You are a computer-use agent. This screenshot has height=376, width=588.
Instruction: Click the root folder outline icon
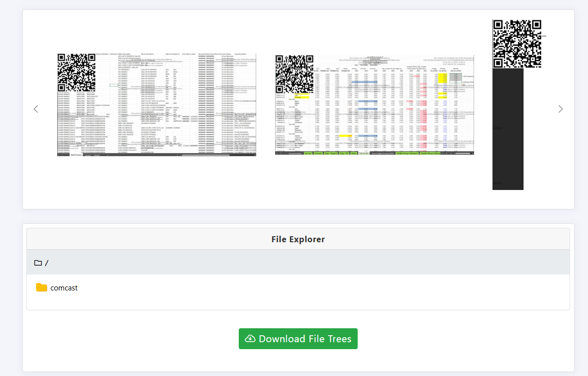38,263
